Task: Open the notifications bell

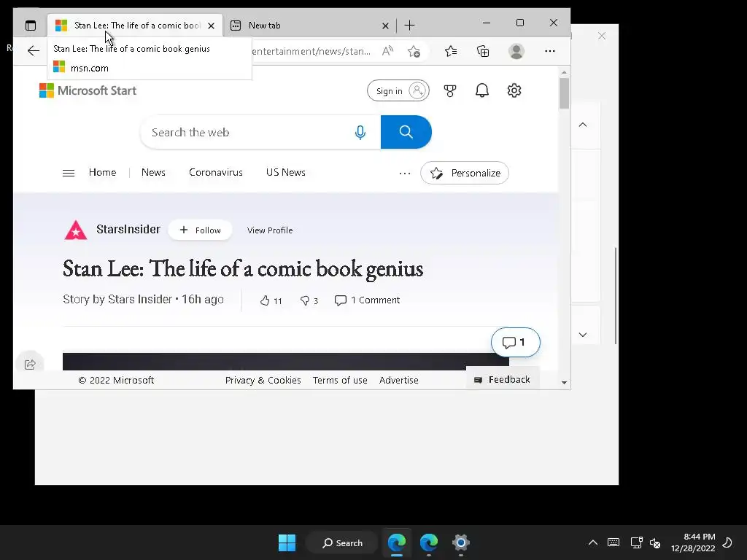Action: point(482,90)
